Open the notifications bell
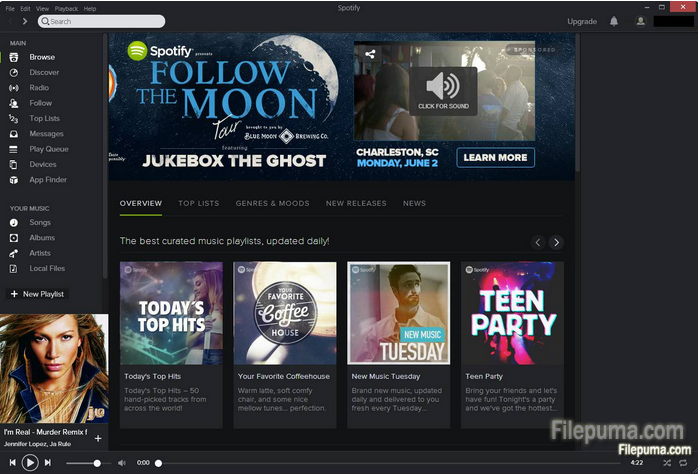Image resolution: width=698 pixels, height=475 pixels. coord(614,21)
